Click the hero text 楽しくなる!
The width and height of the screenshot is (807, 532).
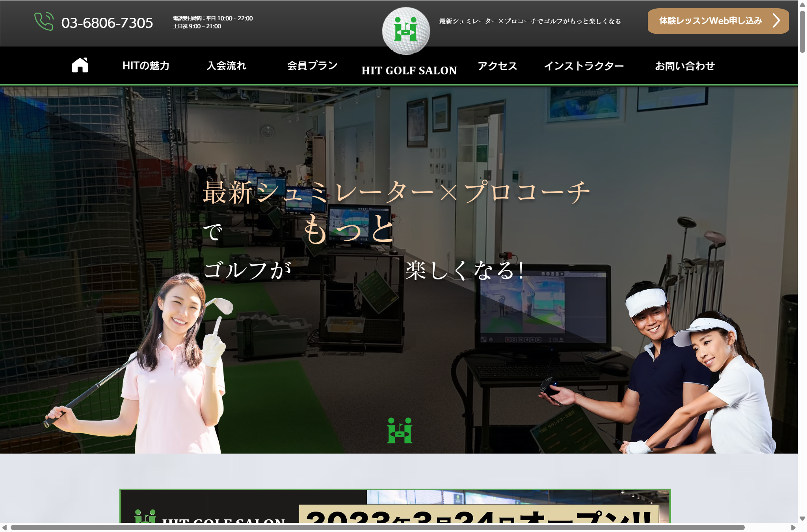[465, 270]
